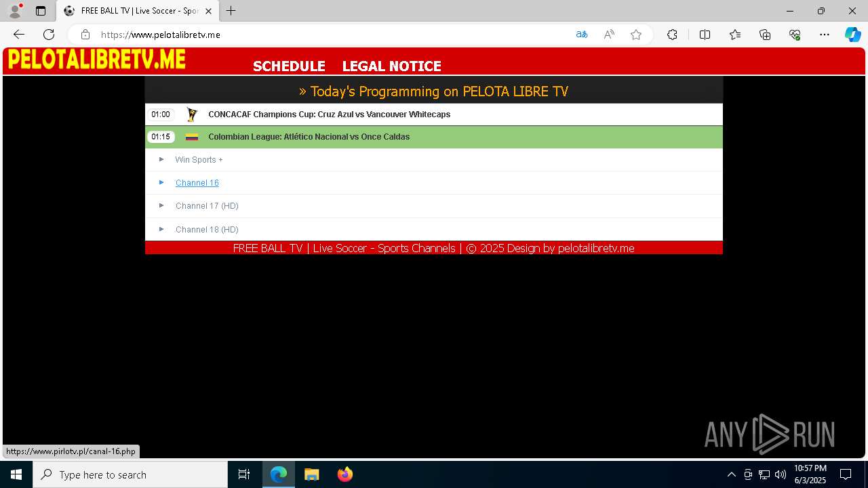Open Browser essentials heart icon
Viewport: 868px width, 488px height.
click(795, 35)
